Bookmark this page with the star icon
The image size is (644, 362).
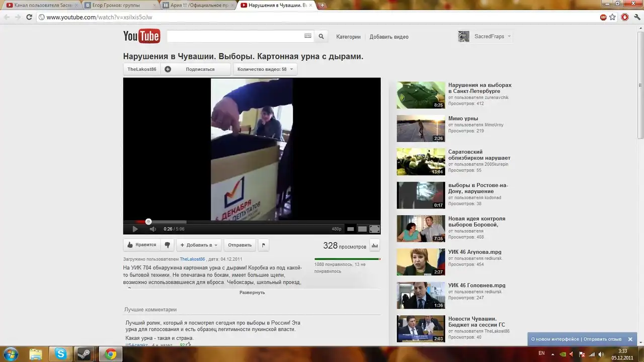612,17
